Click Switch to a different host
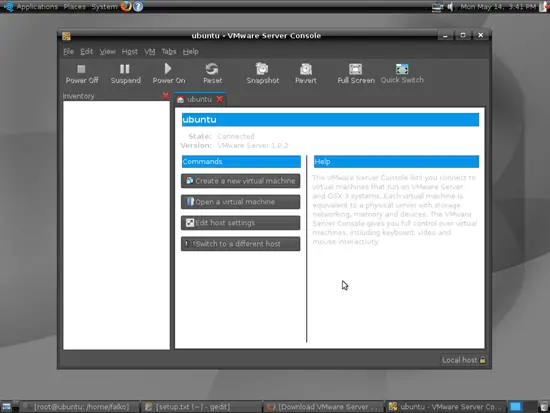Screen dimensions: 550x413 tap(241, 244)
